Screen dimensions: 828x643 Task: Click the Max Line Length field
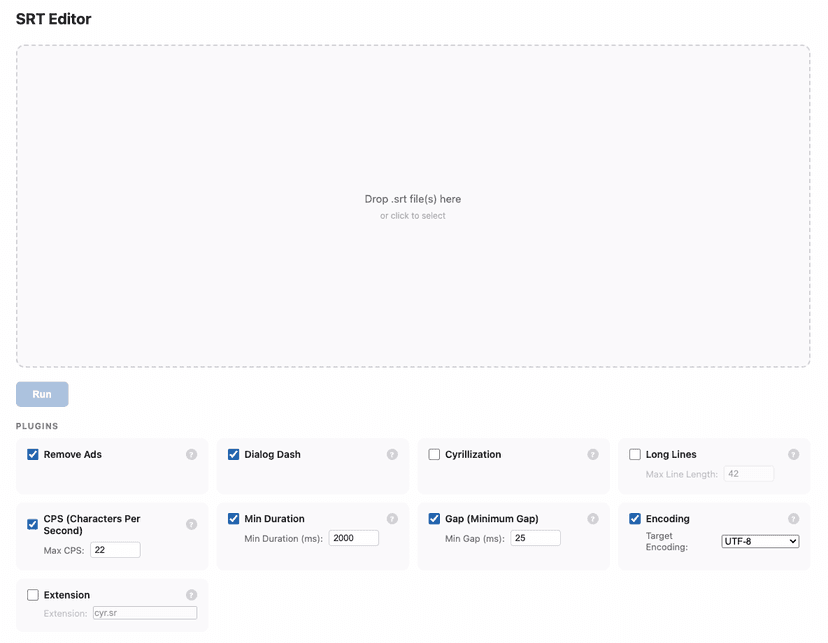coord(748,474)
